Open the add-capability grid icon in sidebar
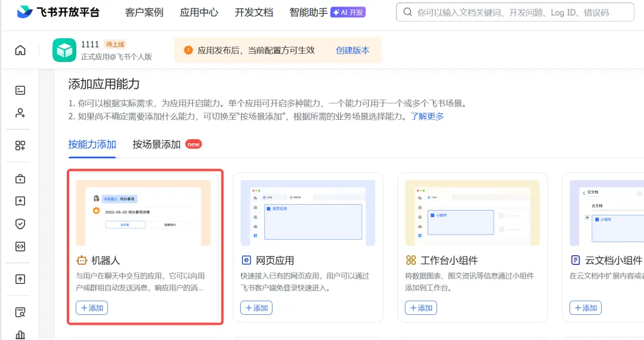The height and width of the screenshot is (340, 644). point(20,146)
